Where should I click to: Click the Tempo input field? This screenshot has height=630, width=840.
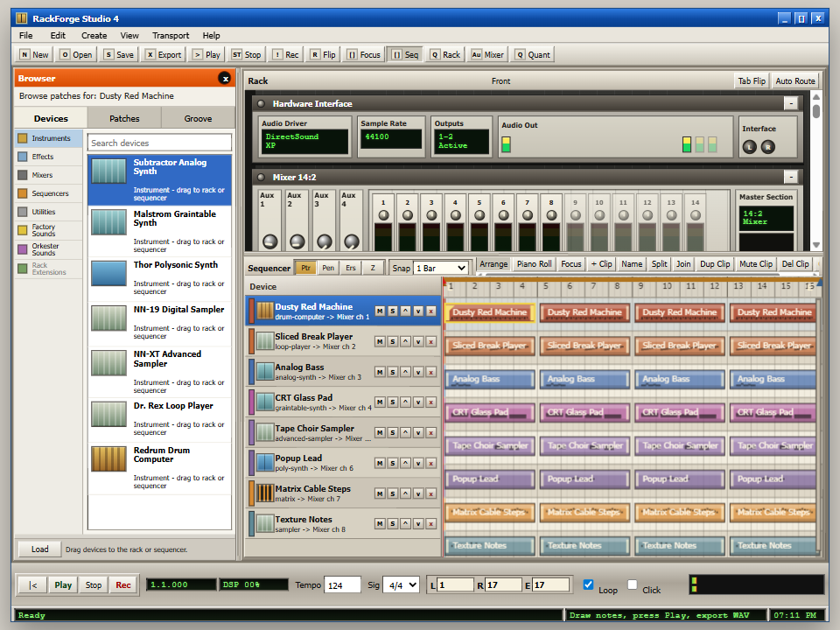342,585
